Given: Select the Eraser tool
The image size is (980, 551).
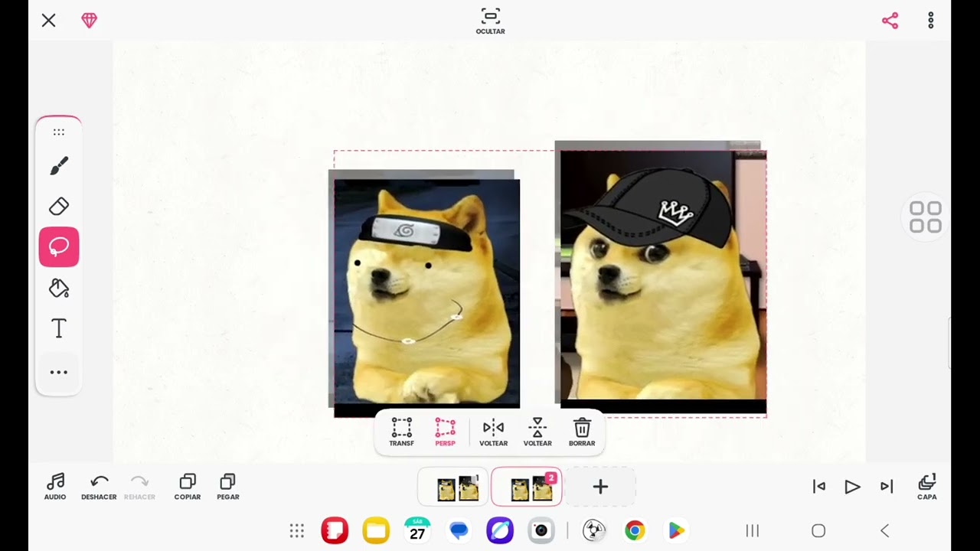Looking at the screenshot, I should click(59, 206).
